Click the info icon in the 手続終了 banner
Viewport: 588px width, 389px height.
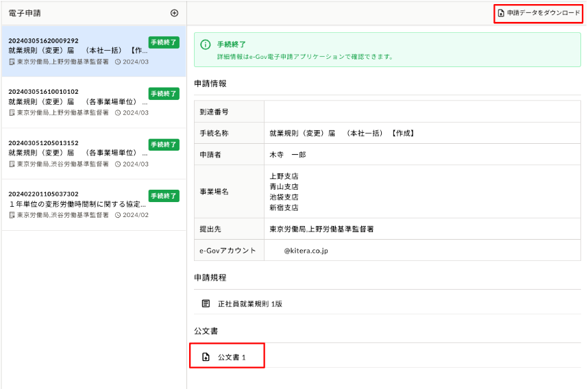pos(206,44)
